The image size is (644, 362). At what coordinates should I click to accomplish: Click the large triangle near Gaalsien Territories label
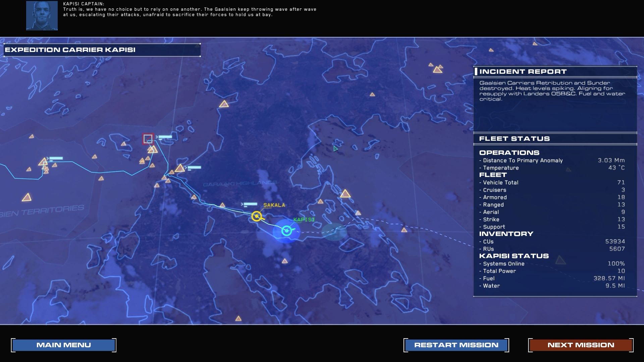tap(26, 197)
